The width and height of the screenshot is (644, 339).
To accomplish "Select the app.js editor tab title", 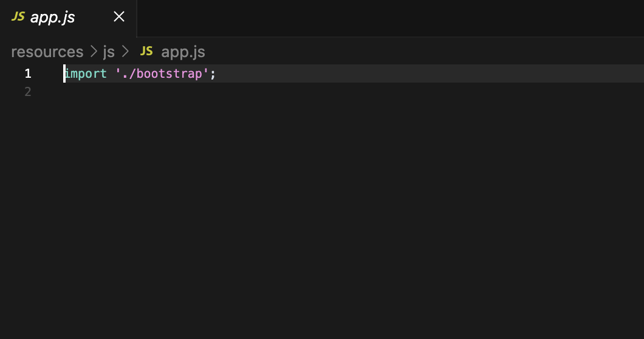I will pos(53,17).
